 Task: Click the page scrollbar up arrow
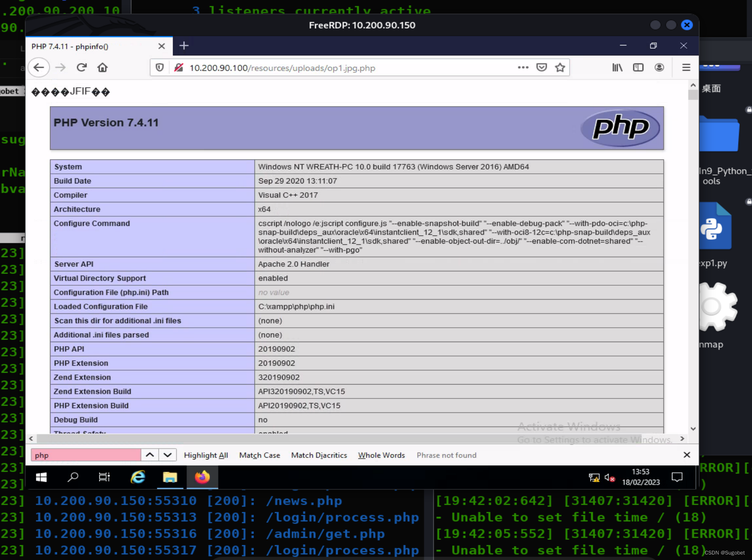coord(693,85)
